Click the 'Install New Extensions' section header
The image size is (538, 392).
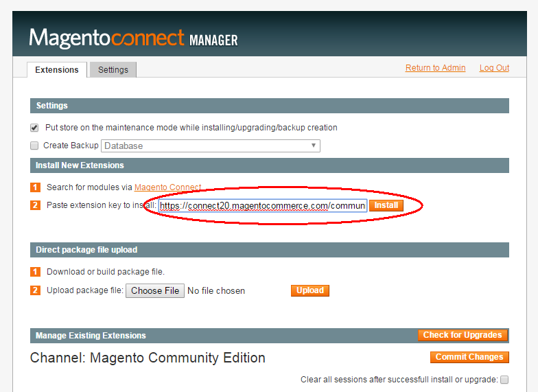(x=269, y=165)
